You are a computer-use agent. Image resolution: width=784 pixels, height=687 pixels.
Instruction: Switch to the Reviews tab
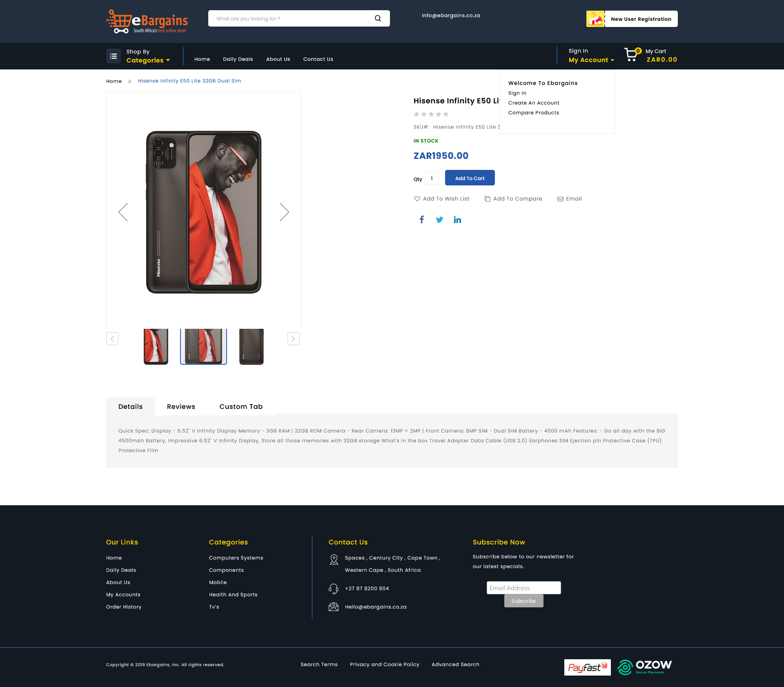(x=181, y=406)
